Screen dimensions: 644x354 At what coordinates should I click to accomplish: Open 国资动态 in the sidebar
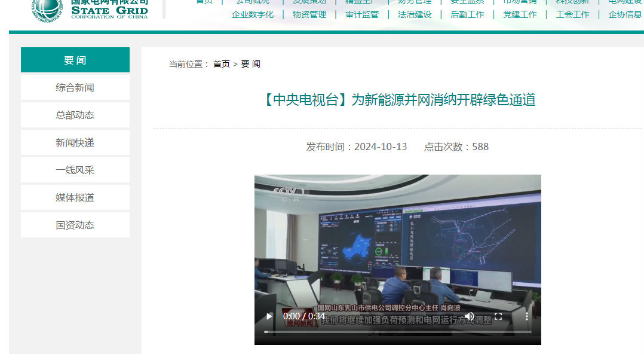click(75, 225)
